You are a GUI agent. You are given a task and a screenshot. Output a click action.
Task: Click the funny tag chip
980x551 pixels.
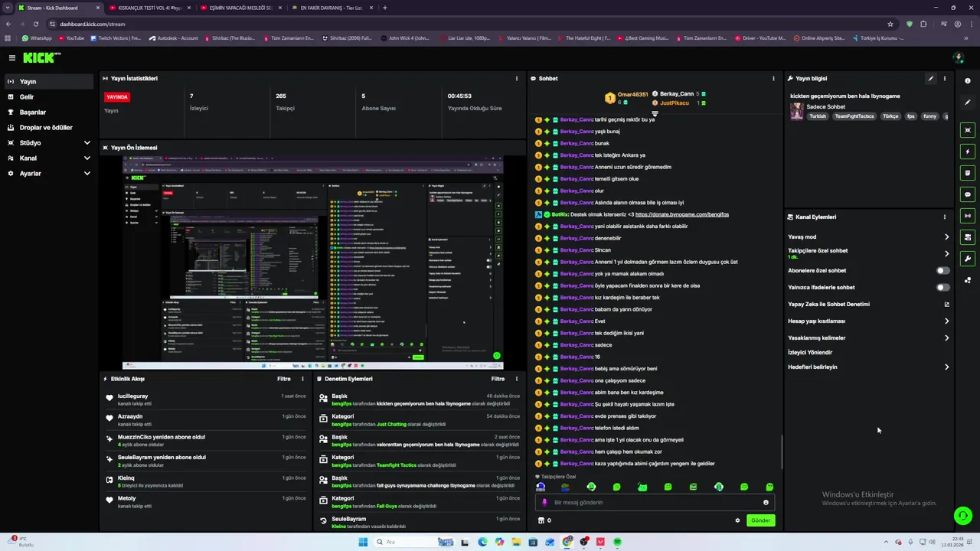929,116
